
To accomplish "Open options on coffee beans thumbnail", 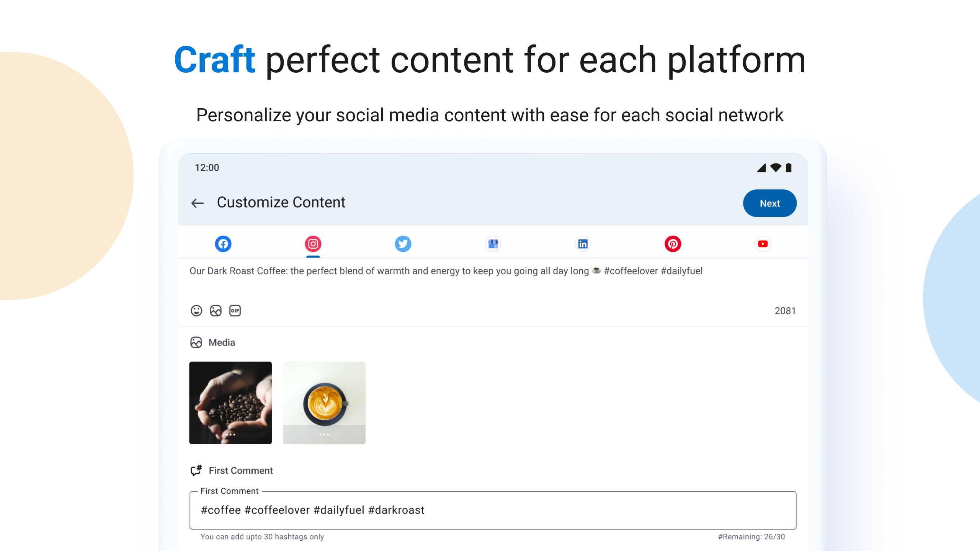I will point(230,435).
